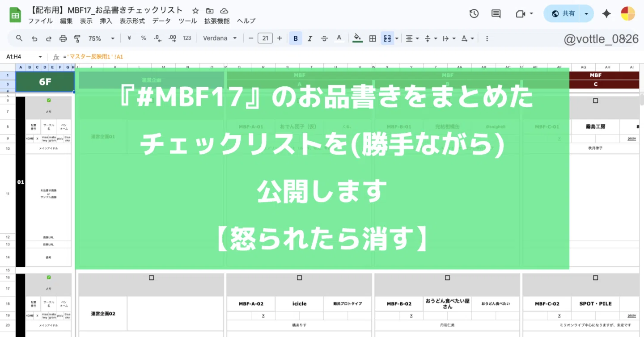
Task: Increase decimal places
Action: tap(172, 38)
